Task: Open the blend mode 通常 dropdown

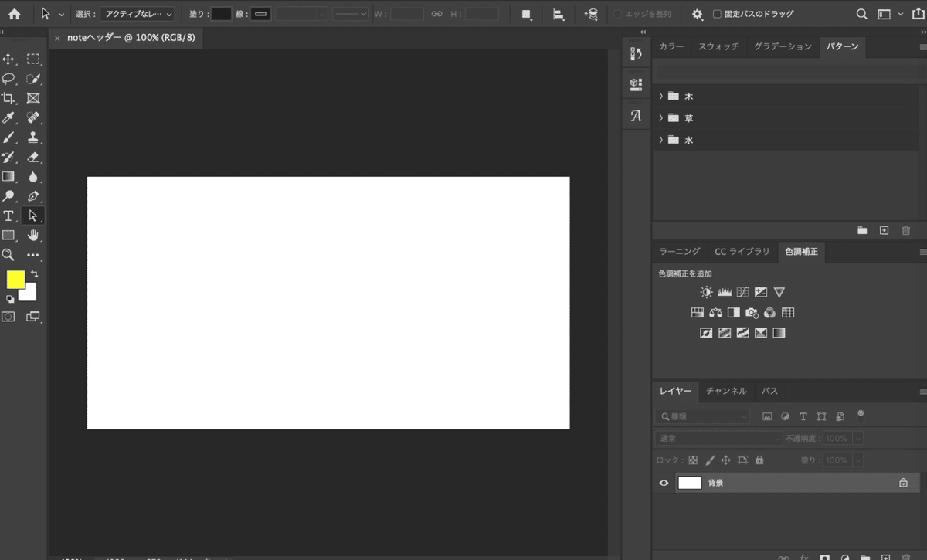Action: [718, 438]
